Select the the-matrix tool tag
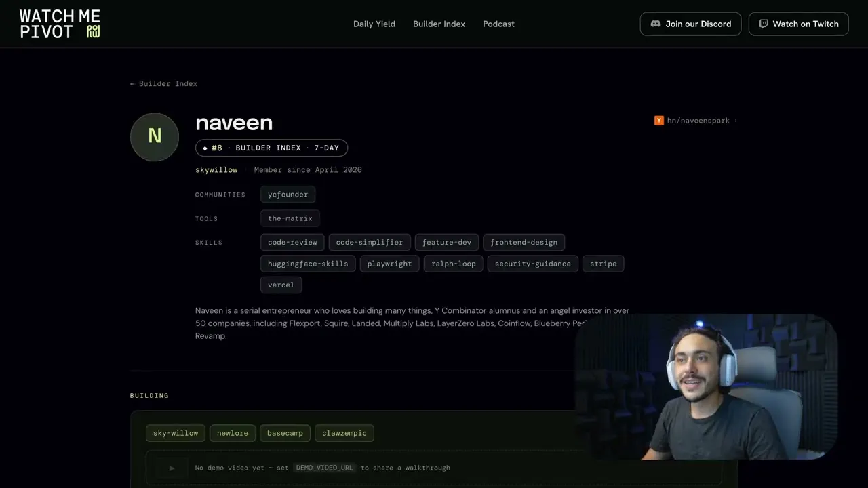Viewport: 868px width, 488px height. coord(290,218)
